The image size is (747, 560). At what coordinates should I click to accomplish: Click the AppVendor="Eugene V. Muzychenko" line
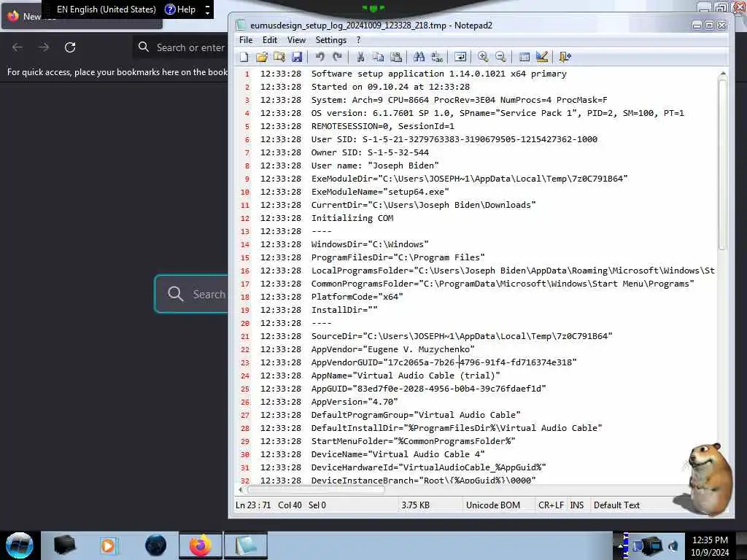click(392, 349)
